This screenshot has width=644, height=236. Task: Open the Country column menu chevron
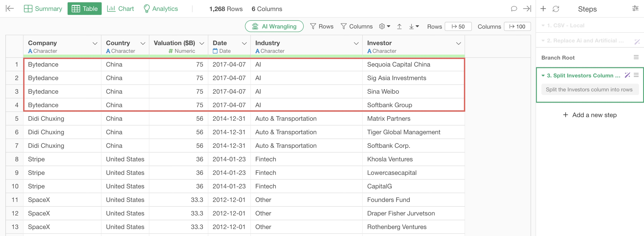click(x=143, y=43)
